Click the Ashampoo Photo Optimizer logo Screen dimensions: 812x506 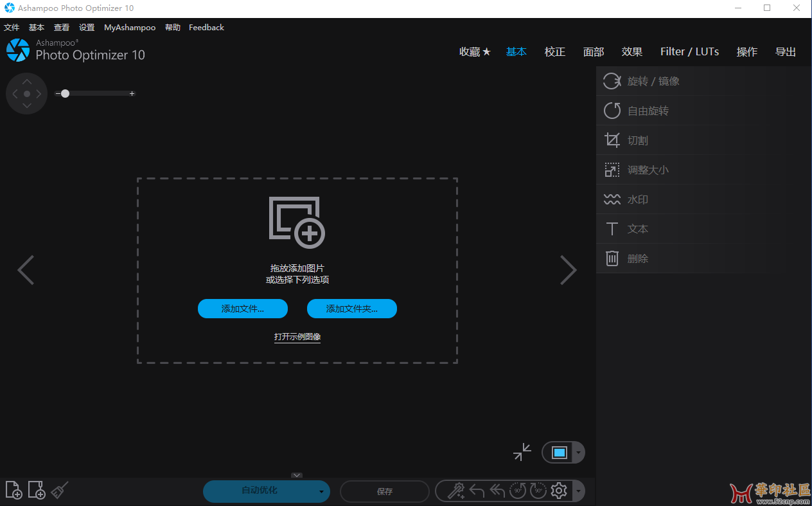pos(18,50)
